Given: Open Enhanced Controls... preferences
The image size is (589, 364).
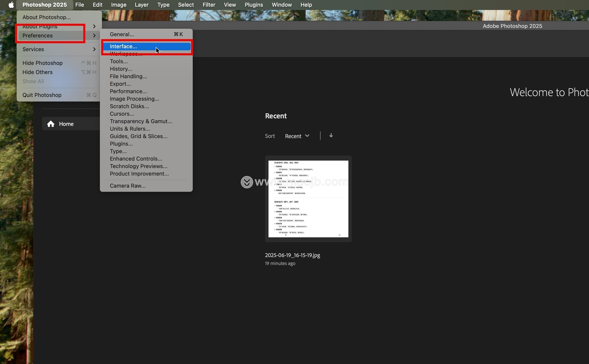Looking at the screenshot, I should click(x=146, y=159).
